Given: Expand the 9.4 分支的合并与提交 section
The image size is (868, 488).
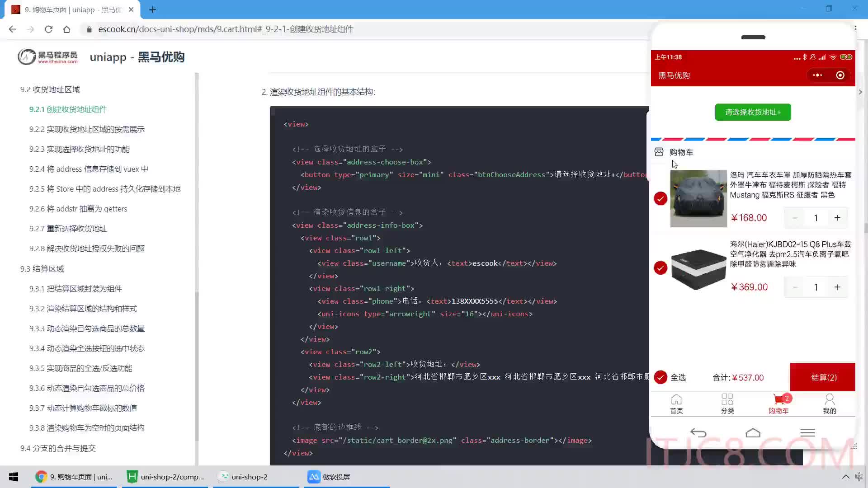Looking at the screenshot, I should click(x=58, y=447).
